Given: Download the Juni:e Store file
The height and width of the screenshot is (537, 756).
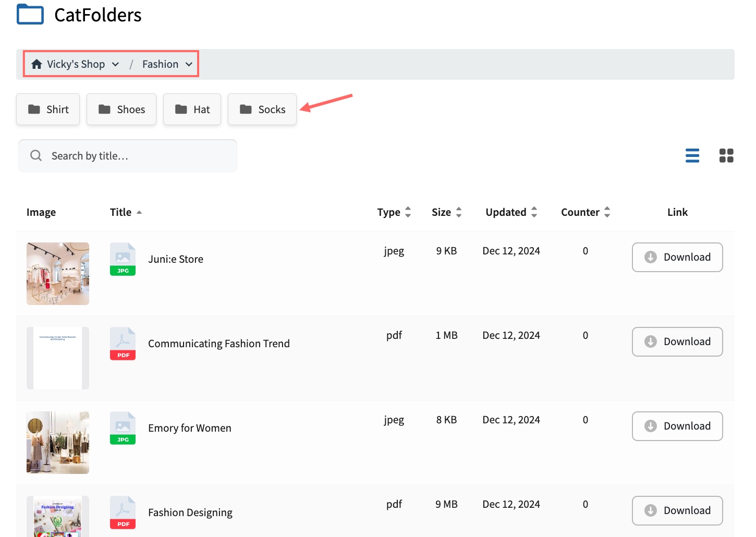Looking at the screenshot, I should tap(677, 257).
